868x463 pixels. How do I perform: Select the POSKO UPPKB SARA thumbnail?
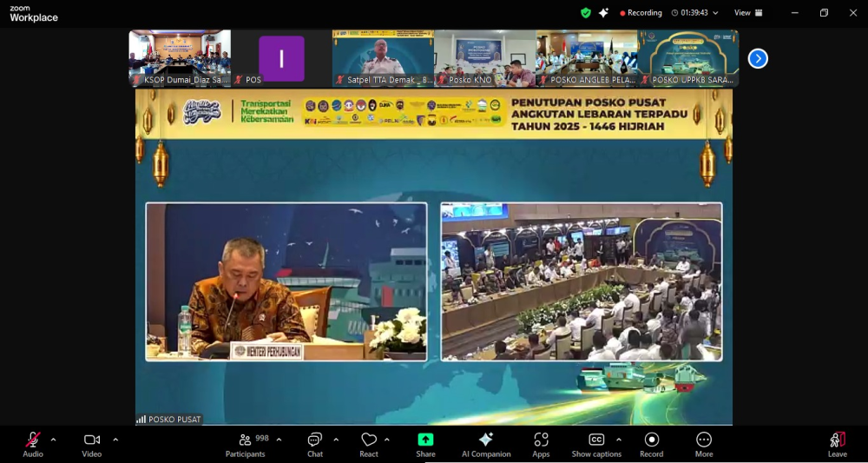coord(688,58)
